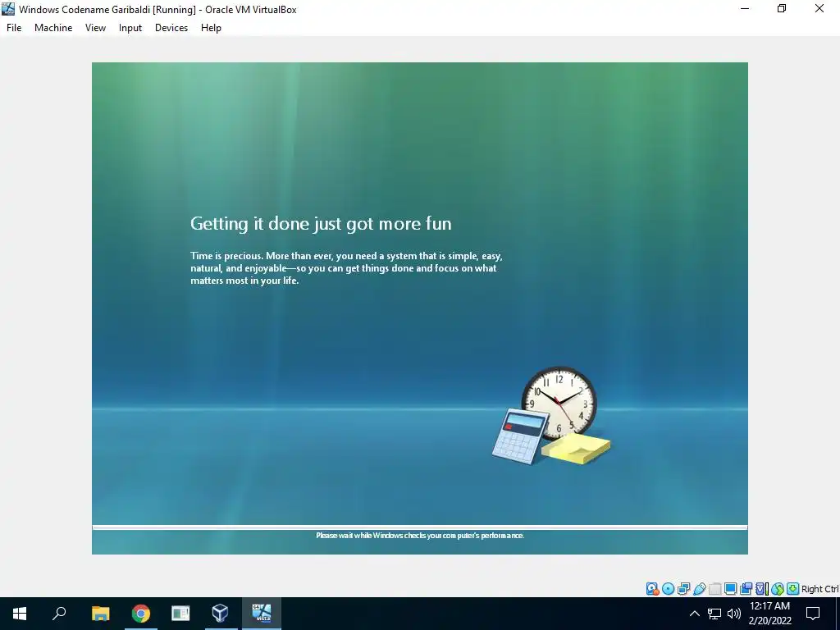Open the Windows Start menu
Image resolution: width=840 pixels, height=630 pixels.
[x=20, y=614]
